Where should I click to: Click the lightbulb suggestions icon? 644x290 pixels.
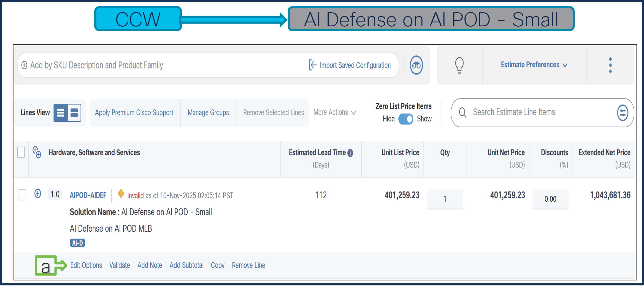(460, 65)
